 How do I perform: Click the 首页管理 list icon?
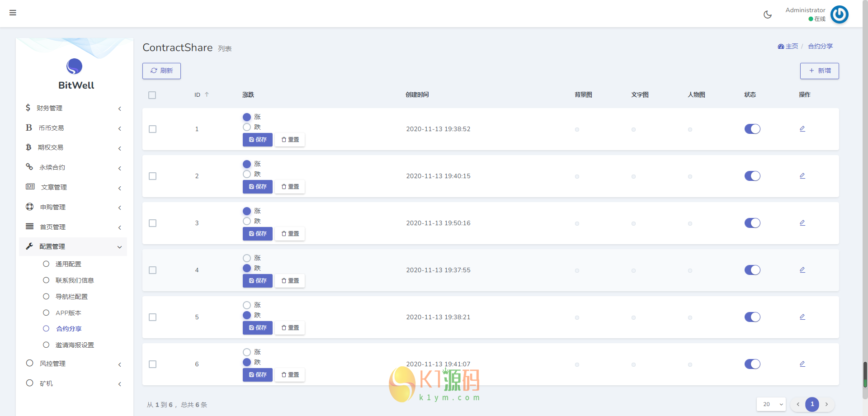pos(30,227)
